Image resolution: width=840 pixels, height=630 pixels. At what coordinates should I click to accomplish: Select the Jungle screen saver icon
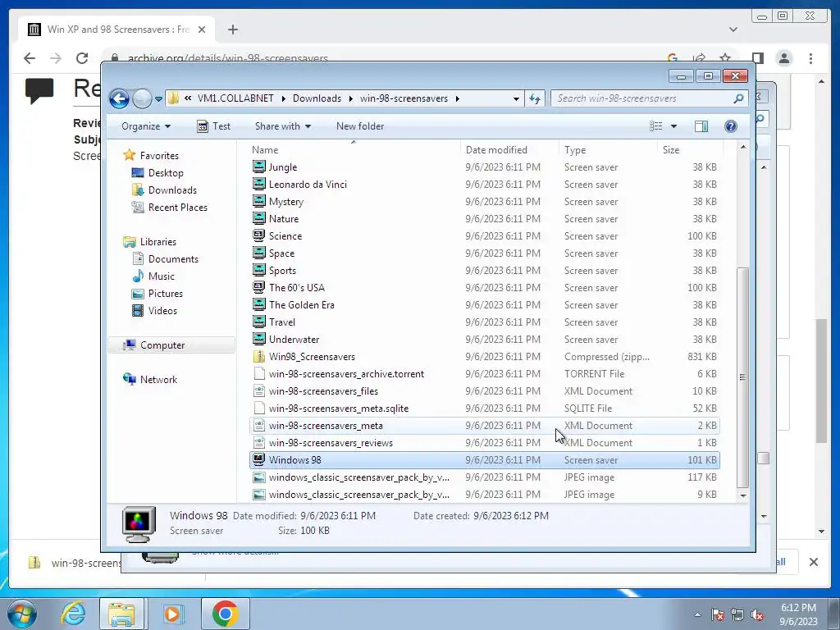point(258,167)
